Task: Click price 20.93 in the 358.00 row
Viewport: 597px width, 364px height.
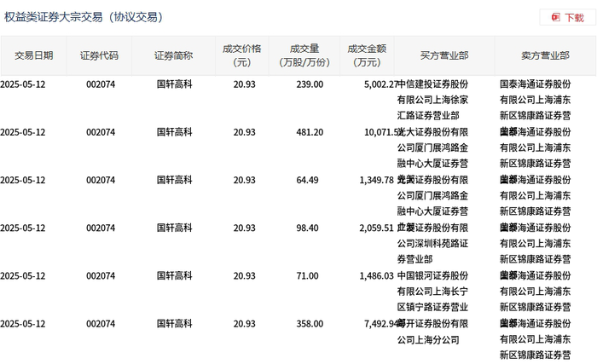Action: (245, 324)
